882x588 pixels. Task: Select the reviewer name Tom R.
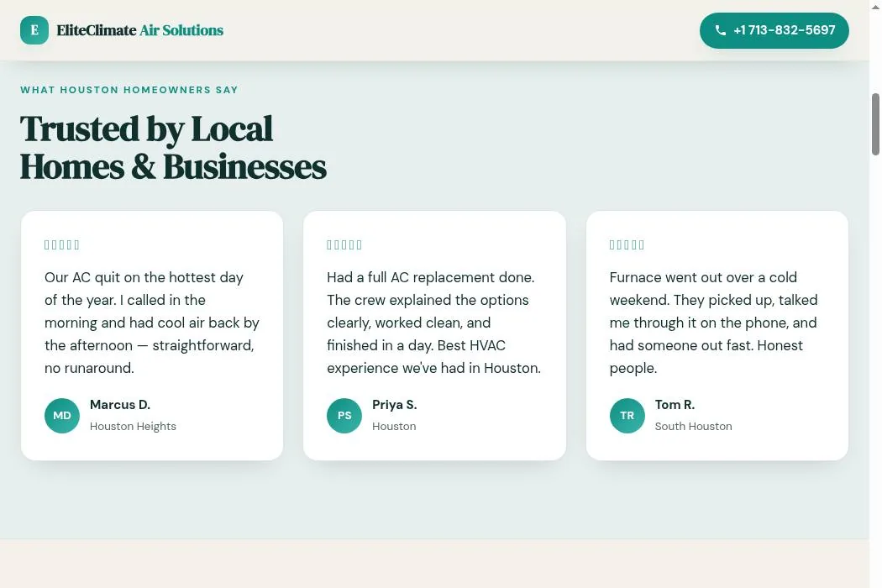pos(675,405)
